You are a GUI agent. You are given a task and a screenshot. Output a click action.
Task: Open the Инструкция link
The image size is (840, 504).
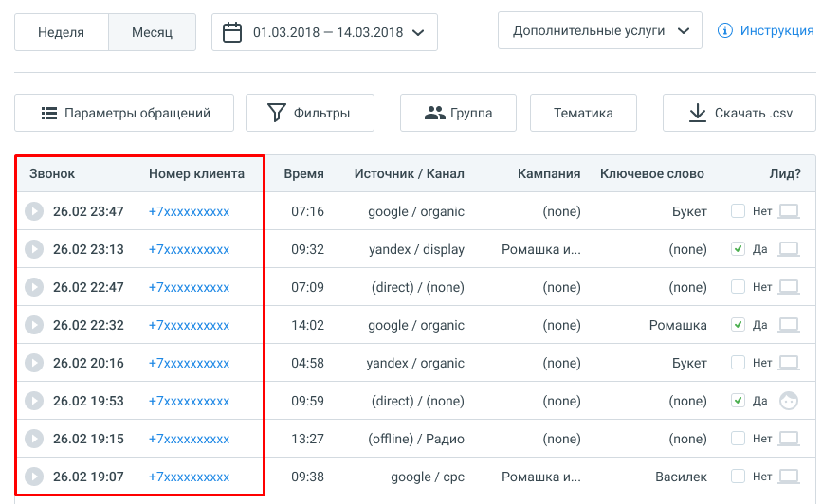[776, 30]
